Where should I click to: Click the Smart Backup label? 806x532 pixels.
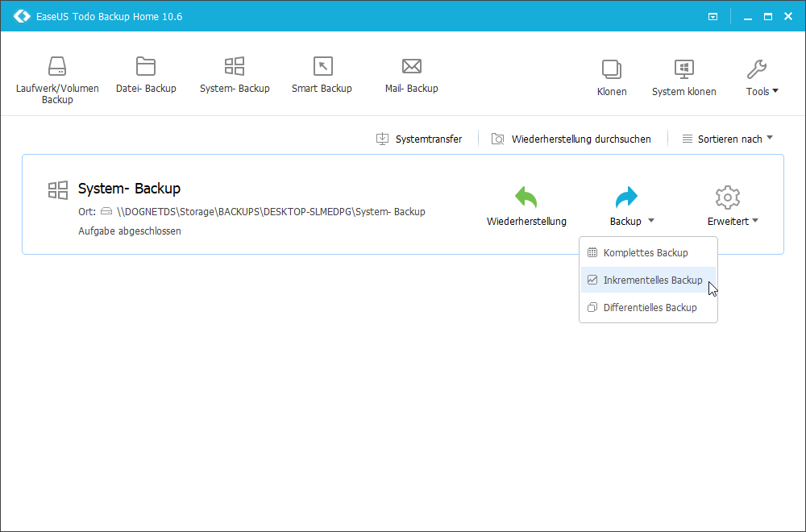[322, 89]
